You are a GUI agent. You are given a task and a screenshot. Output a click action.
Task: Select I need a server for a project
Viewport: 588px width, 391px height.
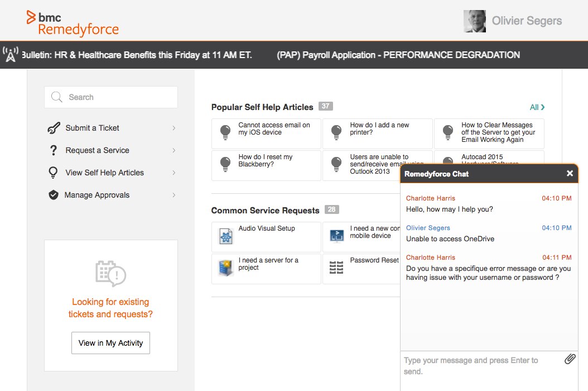pos(266,269)
